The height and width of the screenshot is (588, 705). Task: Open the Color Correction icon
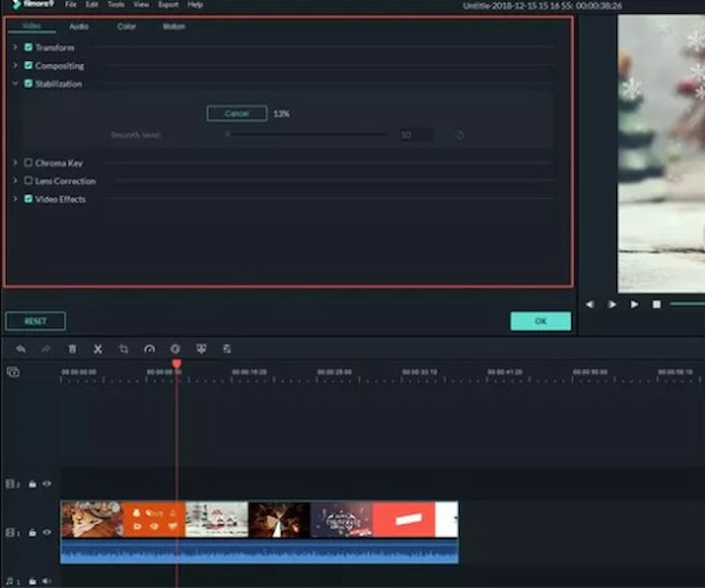[x=175, y=349]
